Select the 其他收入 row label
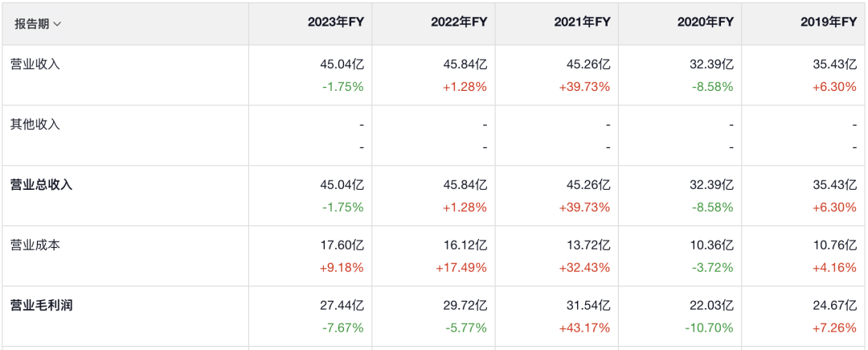This screenshot has height=350, width=868. [35, 125]
